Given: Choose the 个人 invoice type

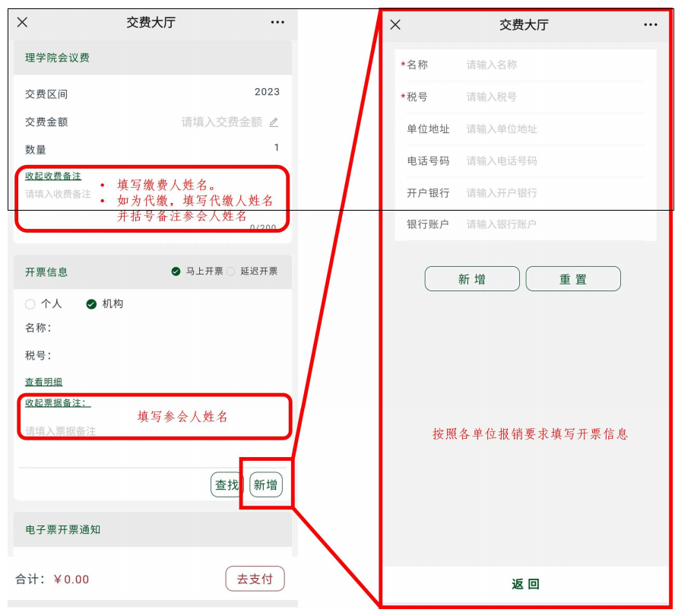Looking at the screenshot, I should [x=30, y=304].
